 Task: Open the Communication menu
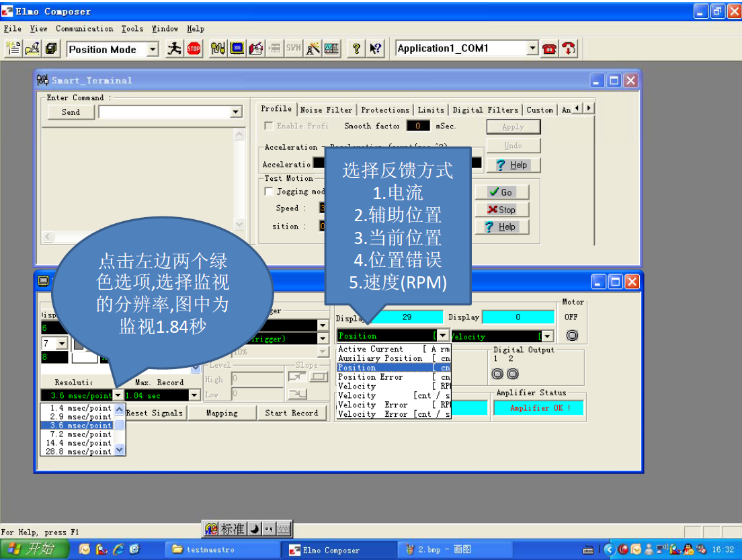click(84, 29)
